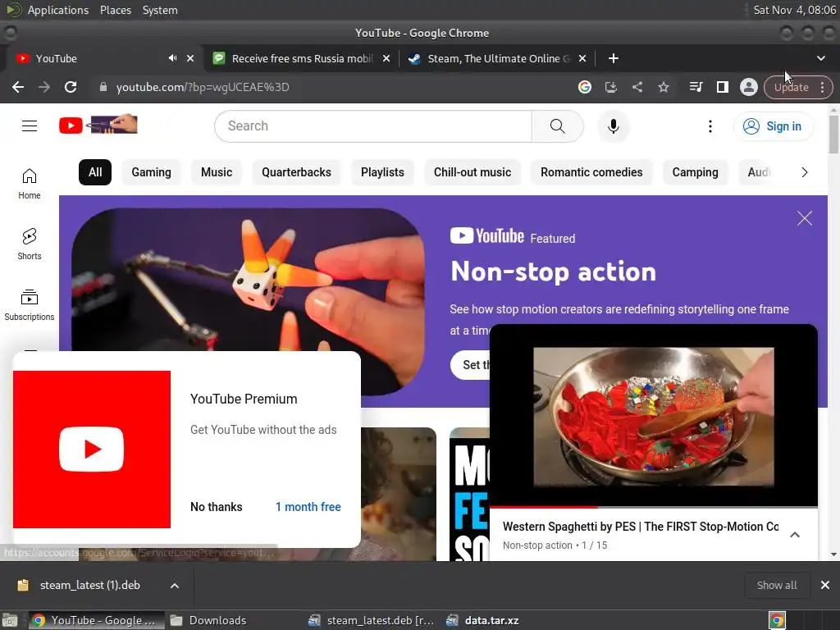Open the tab search dropdown arrow
The image size is (840, 630).
tap(820, 58)
